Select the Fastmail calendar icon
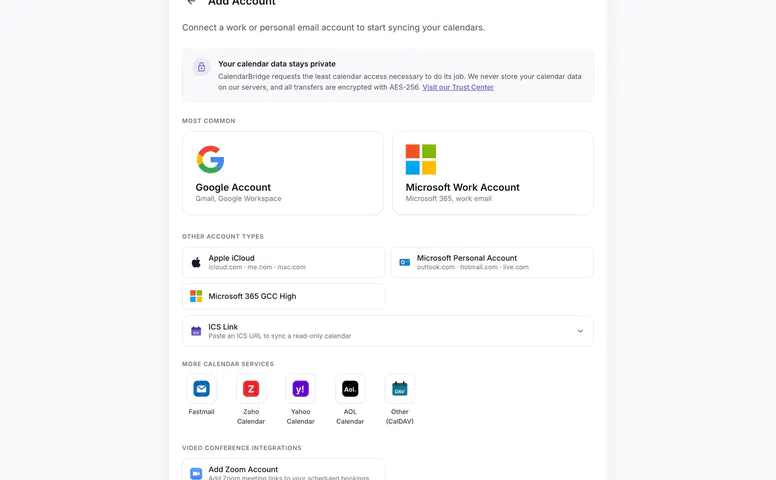The image size is (776, 480). click(x=201, y=389)
